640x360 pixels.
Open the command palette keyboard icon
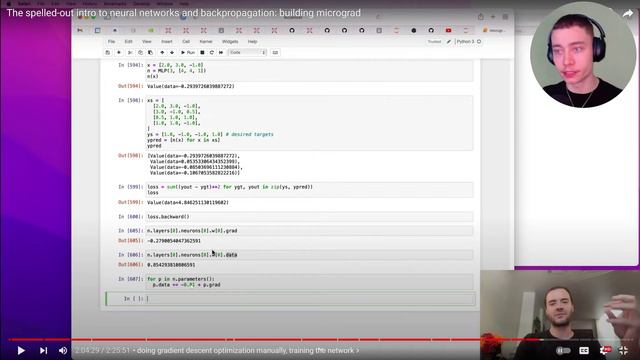[x=275, y=53]
